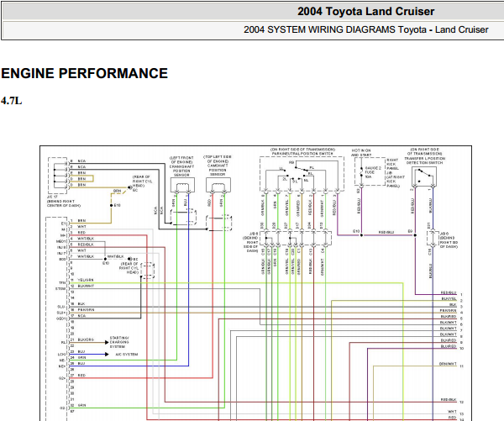Click the "RIGHT KICK PANEL J/B" label

click(392, 166)
